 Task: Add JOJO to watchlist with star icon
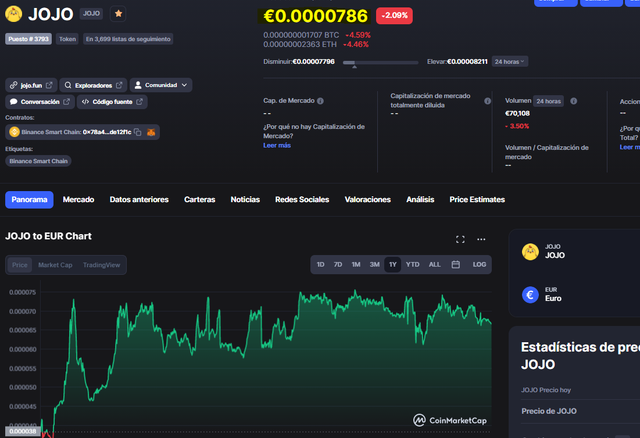pos(118,14)
